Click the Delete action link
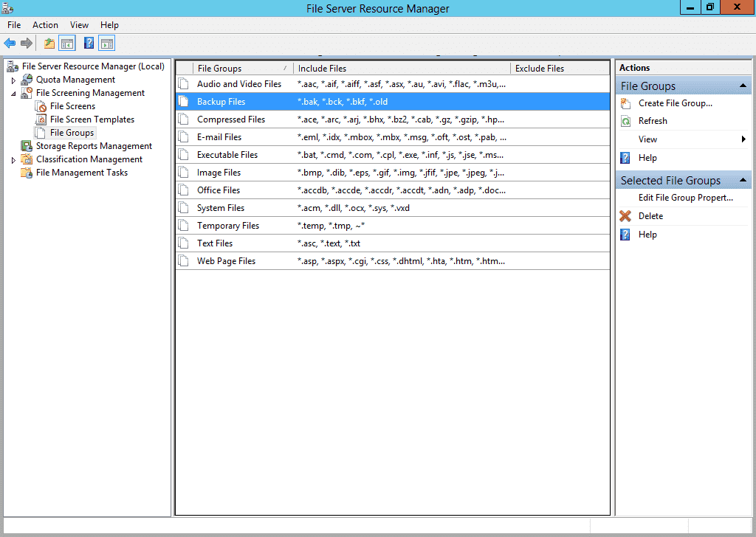The image size is (756, 537). click(x=650, y=216)
